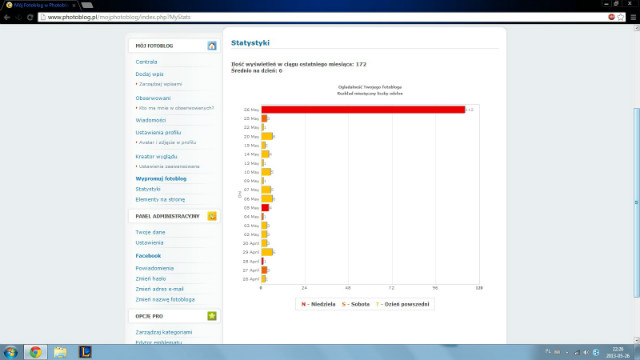
Task: Open the Dodaj wpis link
Action: tap(149, 74)
